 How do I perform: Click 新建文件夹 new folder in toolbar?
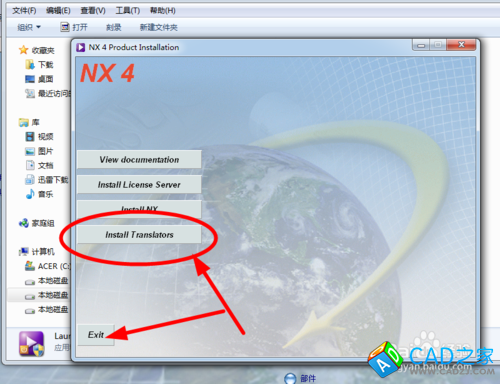point(159,27)
